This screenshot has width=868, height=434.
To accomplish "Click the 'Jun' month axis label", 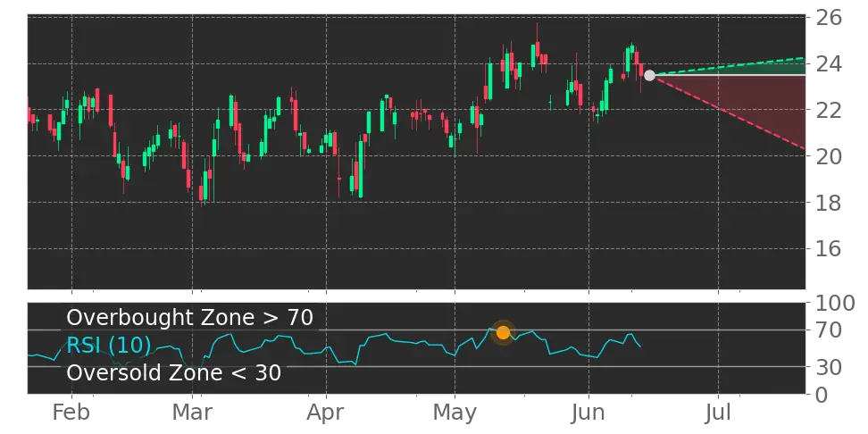I will tap(588, 413).
